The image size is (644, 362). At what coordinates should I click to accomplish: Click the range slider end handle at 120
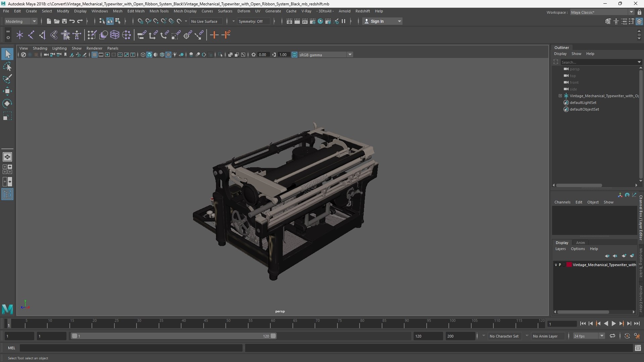point(273,336)
